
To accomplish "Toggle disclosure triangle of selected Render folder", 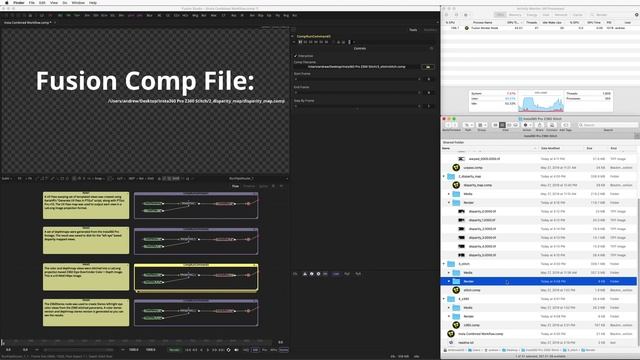I will pos(449,281).
